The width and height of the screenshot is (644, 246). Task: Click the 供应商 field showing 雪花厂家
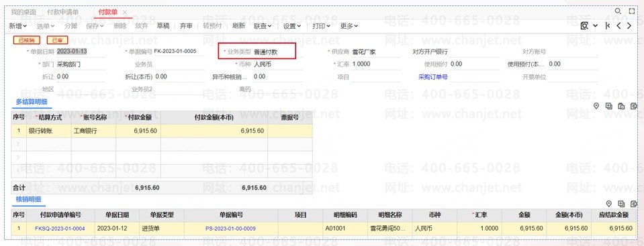(376, 52)
